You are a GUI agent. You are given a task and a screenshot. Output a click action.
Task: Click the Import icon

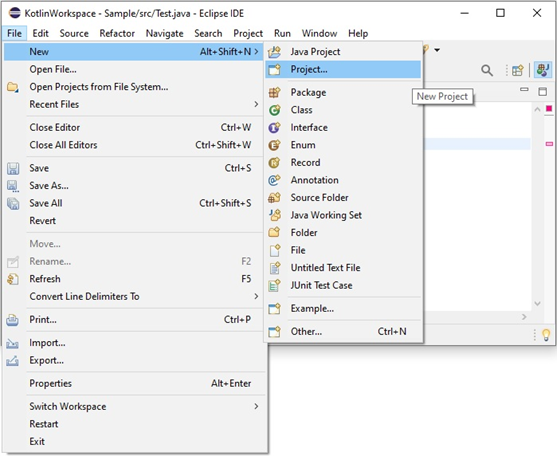(x=12, y=343)
